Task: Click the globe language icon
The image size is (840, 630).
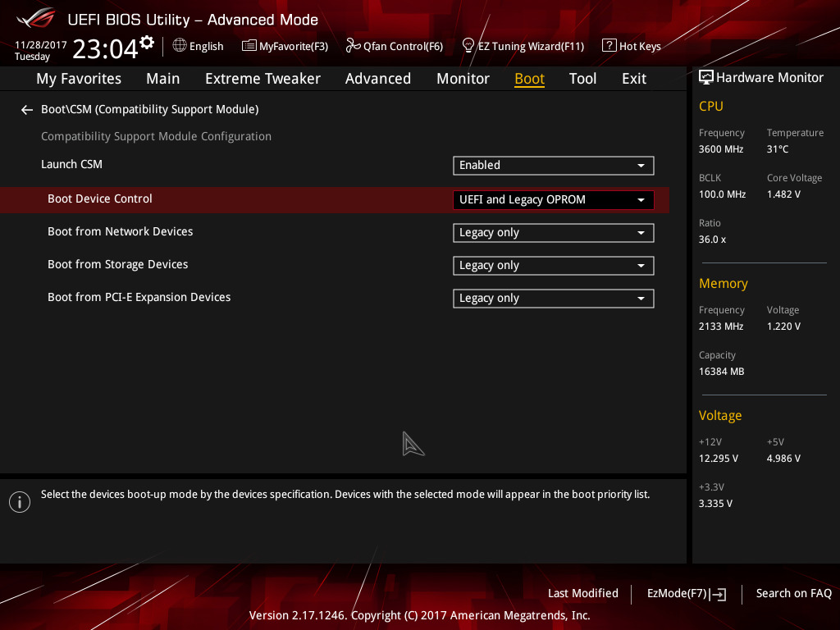Action: click(180, 46)
